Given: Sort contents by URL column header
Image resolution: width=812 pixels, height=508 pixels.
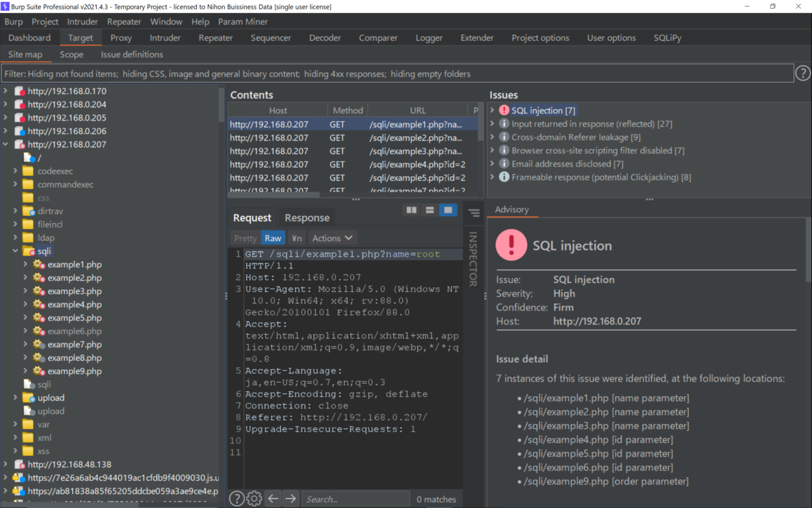Looking at the screenshot, I should pyautogui.click(x=418, y=110).
